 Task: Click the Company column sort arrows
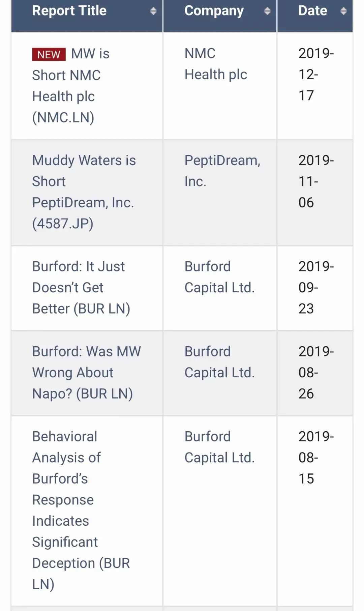click(267, 11)
